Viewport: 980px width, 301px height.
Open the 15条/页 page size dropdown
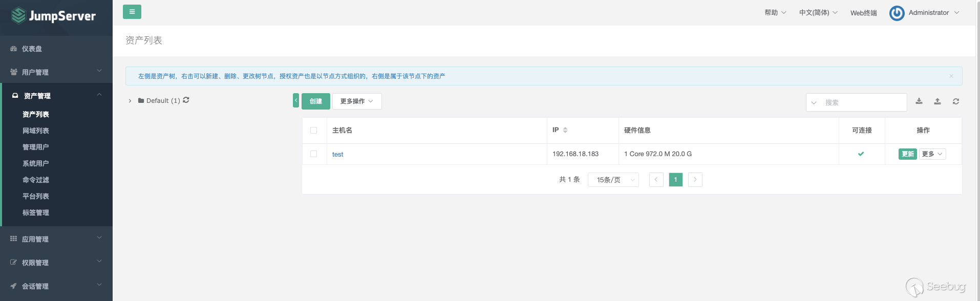click(613, 180)
